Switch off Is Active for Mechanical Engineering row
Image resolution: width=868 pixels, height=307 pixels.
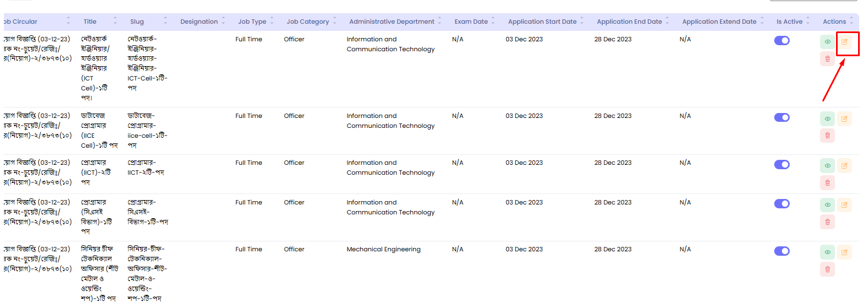click(781, 251)
